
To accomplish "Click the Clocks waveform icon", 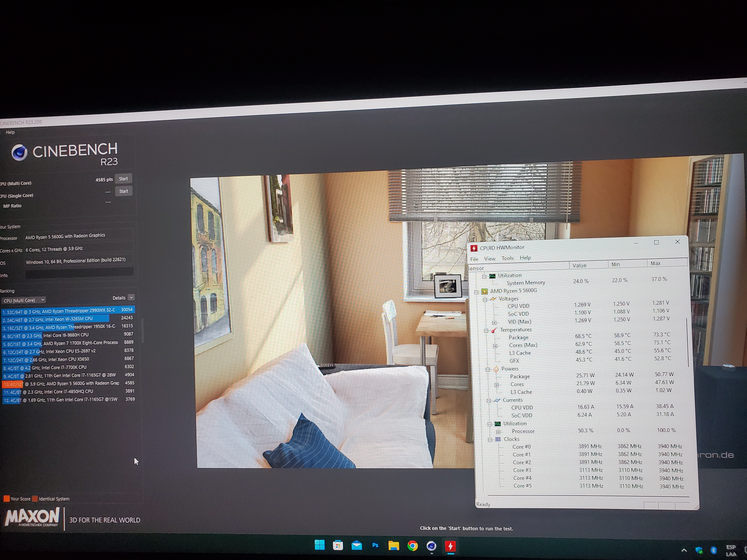I will tap(498, 439).
